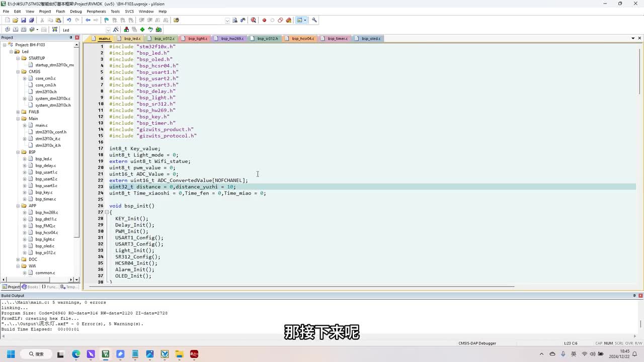Click the Navigate Backwards arrow icon

(x=88, y=20)
